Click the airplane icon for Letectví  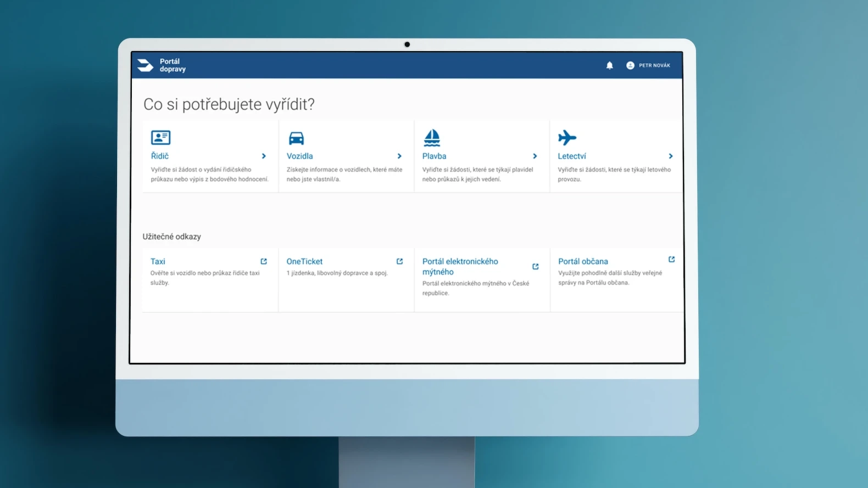point(567,137)
